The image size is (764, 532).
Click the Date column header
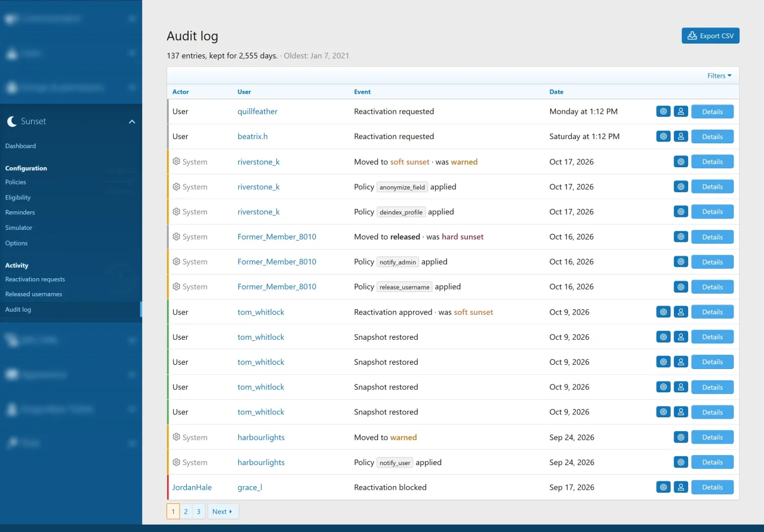tap(556, 92)
